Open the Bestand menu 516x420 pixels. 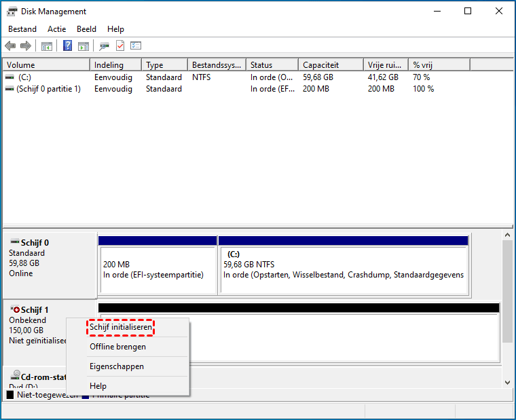22,29
